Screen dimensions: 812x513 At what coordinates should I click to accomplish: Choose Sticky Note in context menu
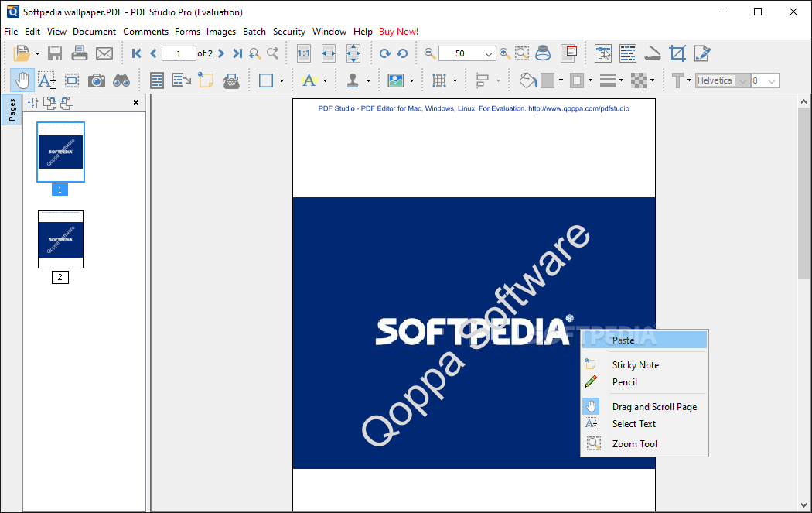pyautogui.click(x=645, y=364)
